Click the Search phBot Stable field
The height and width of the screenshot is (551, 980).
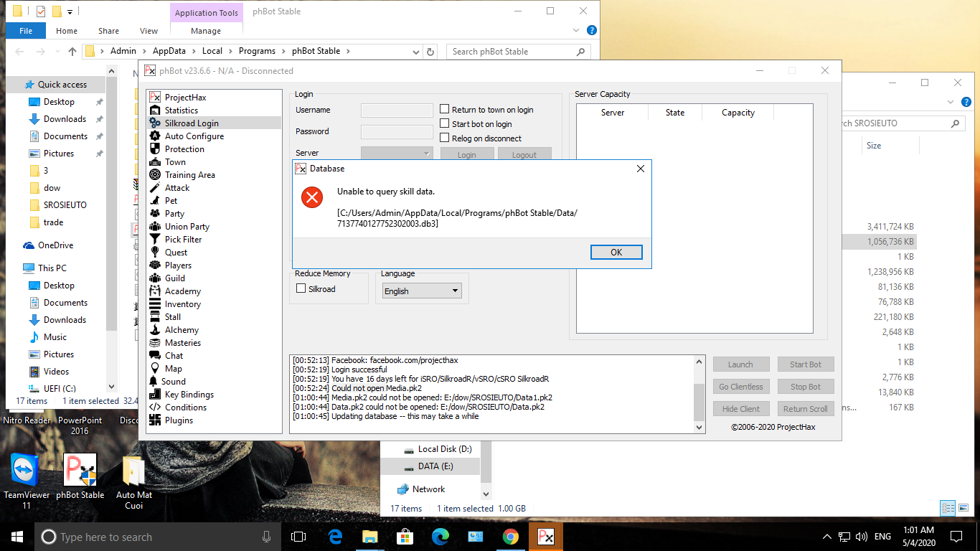click(x=511, y=52)
